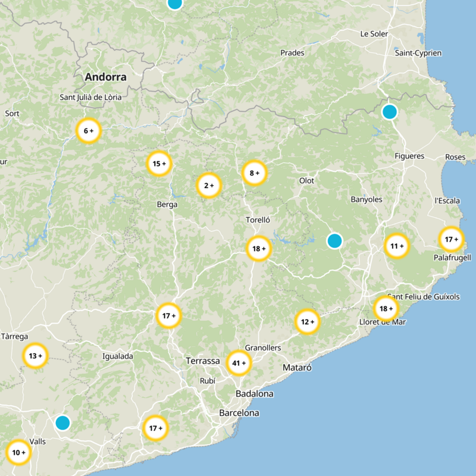Click the Olot town label

point(306,181)
